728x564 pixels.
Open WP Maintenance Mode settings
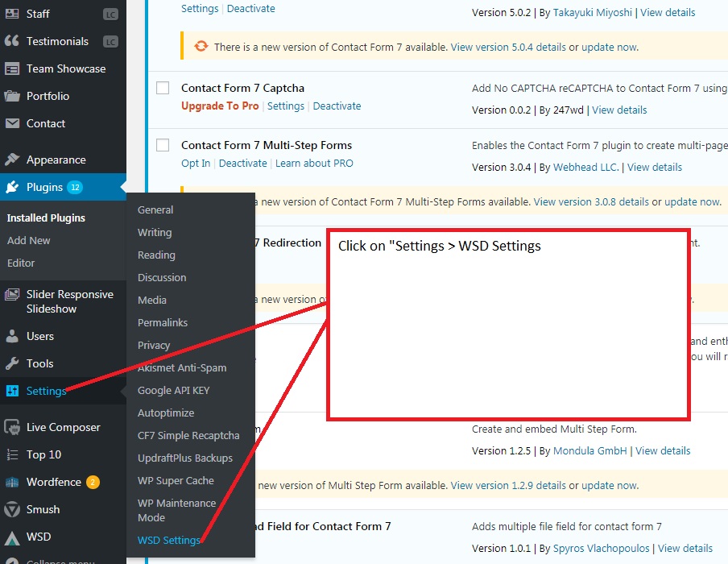176,511
